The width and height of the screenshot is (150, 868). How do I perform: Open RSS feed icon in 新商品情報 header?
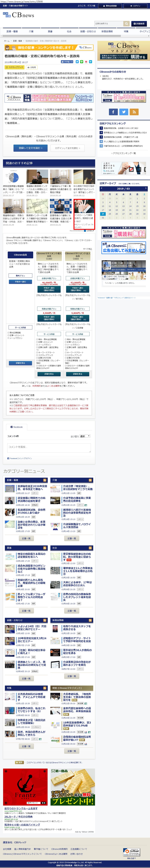(x=90, y=620)
